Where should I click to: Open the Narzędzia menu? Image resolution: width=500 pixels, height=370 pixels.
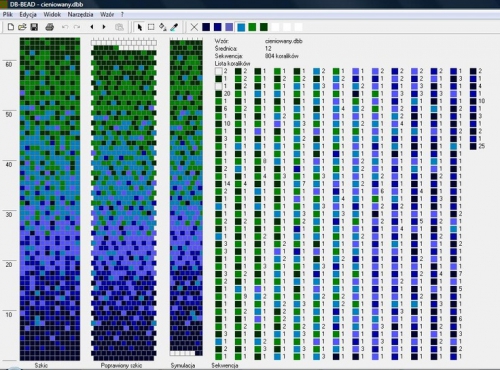pyautogui.click(x=80, y=14)
